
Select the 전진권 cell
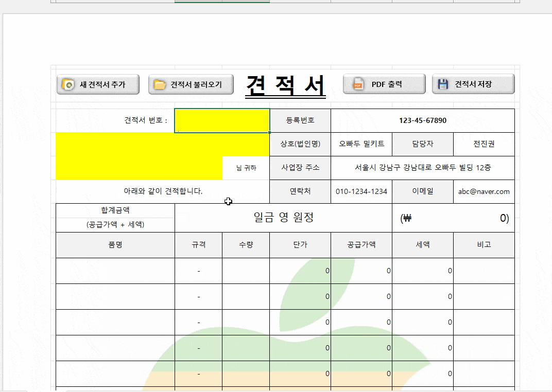[x=484, y=144]
